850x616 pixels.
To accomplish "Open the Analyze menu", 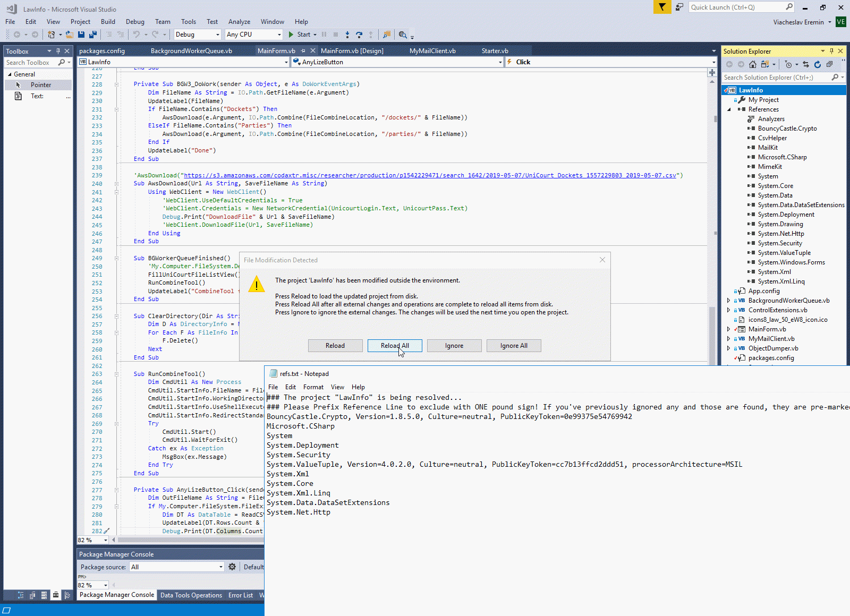I will point(239,22).
